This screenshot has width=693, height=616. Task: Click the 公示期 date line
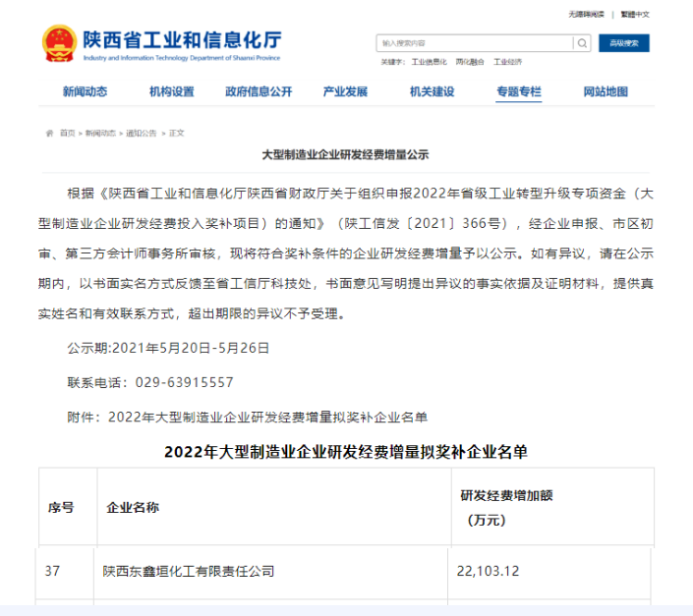[x=168, y=348]
